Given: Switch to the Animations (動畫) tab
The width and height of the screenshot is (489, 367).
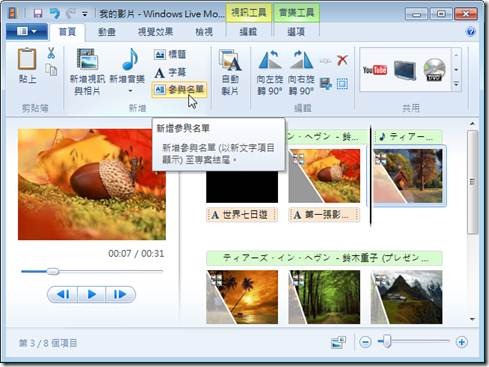Looking at the screenshot, I should [x=107, y=32].
